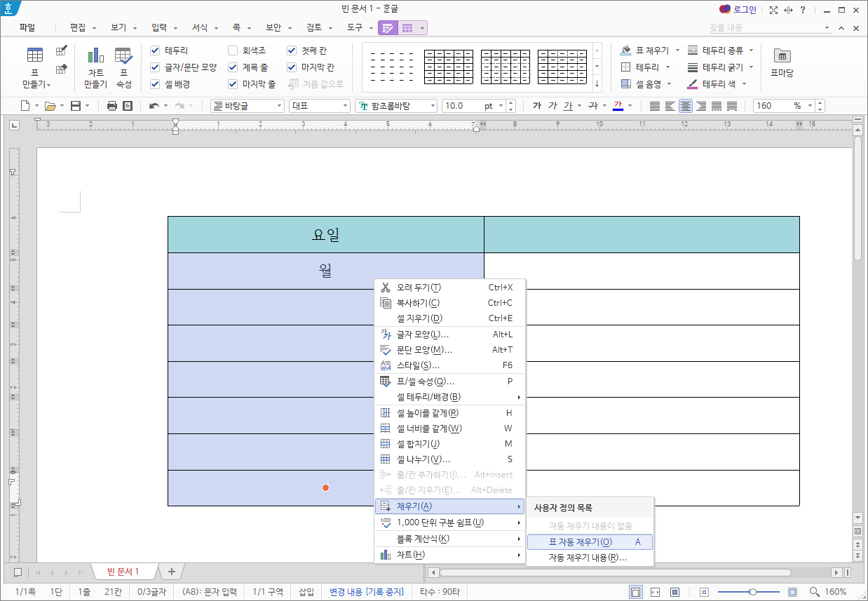Switch to the 빈 문서 1 tab
Viewport: 868px width, 601px height.
coord(123,572)
